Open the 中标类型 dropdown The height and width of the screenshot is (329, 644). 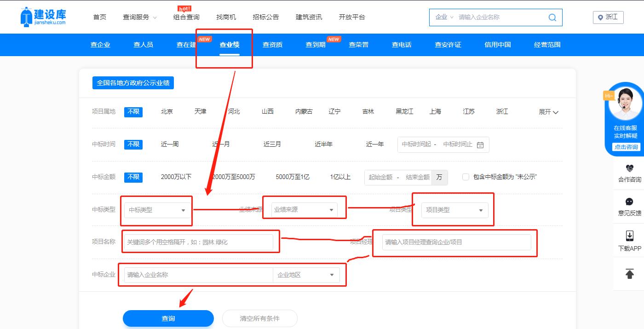coord(157,210)
